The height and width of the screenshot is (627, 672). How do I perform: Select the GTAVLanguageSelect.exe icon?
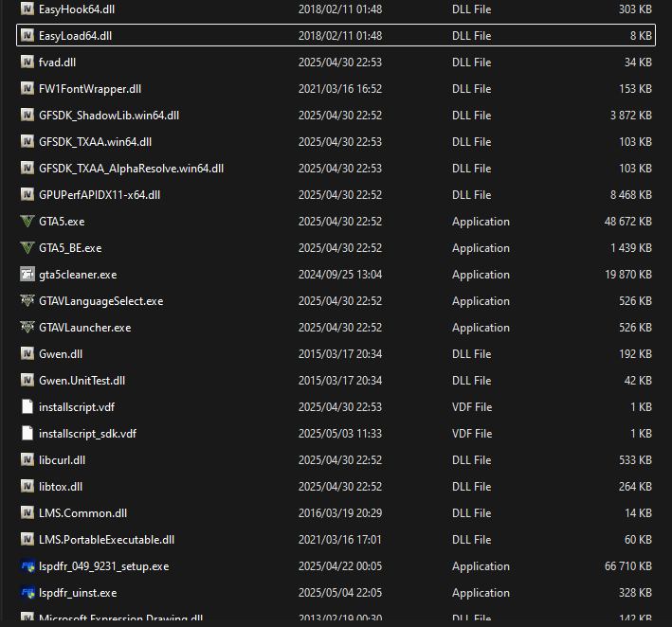27,301
